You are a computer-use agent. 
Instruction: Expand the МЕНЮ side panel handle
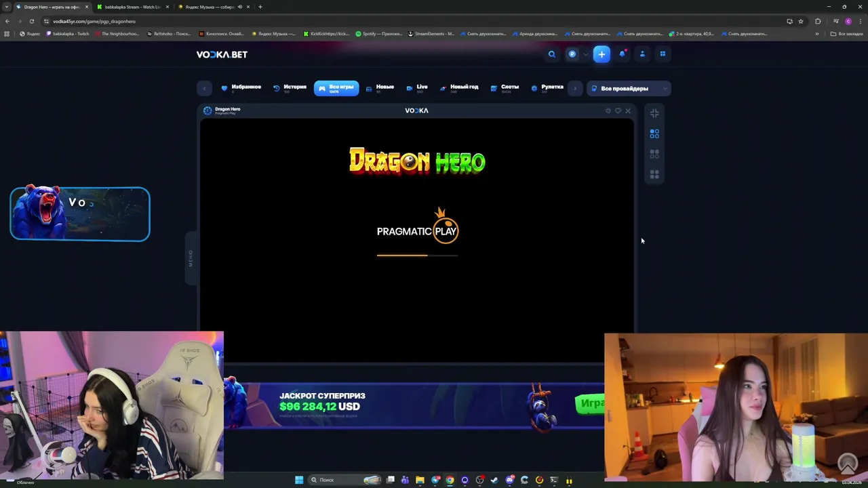[x=191, y=258]
